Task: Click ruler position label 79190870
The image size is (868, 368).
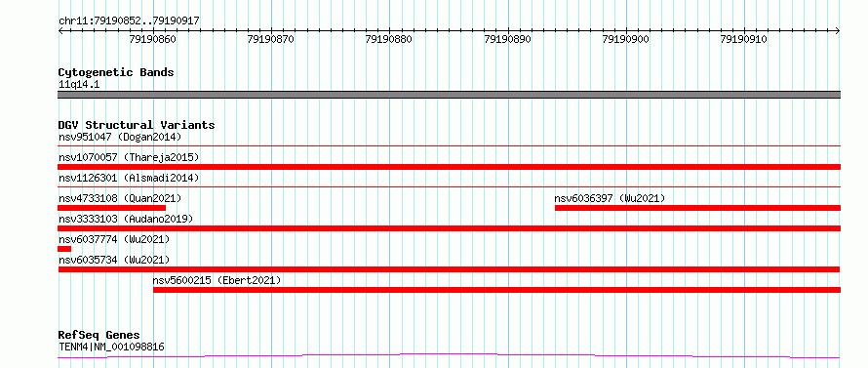Action: pyautogui.click(x=271, y=39)
